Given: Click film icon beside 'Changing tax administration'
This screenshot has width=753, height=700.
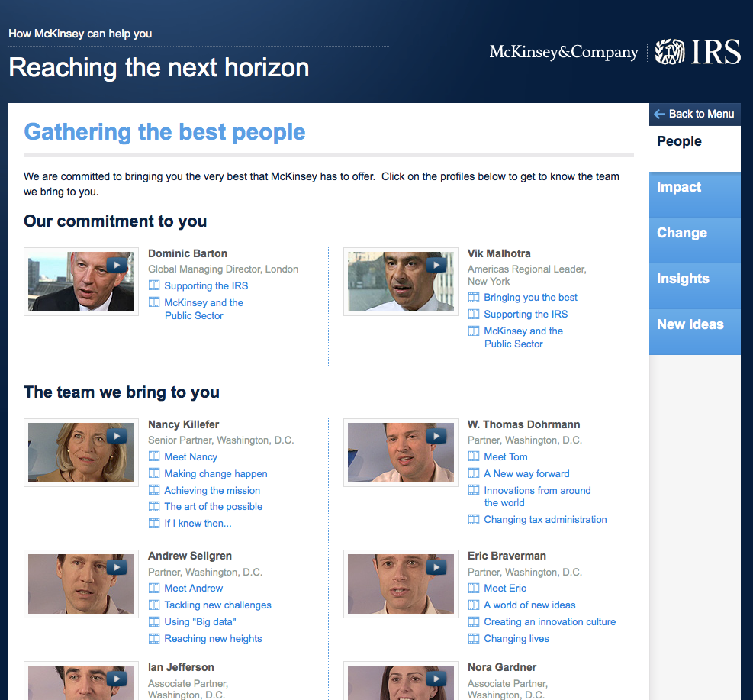Looking at the screenshot, I should pos(474,519).
